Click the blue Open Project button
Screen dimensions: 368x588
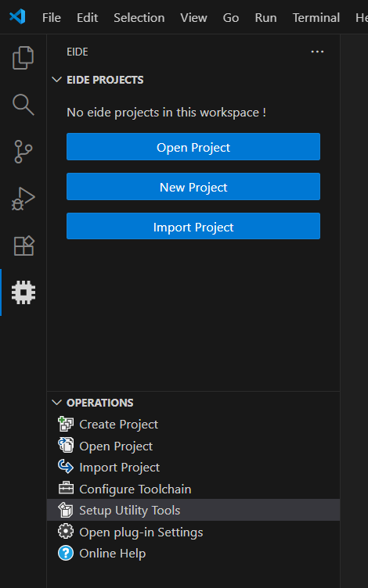coord(193,147)
